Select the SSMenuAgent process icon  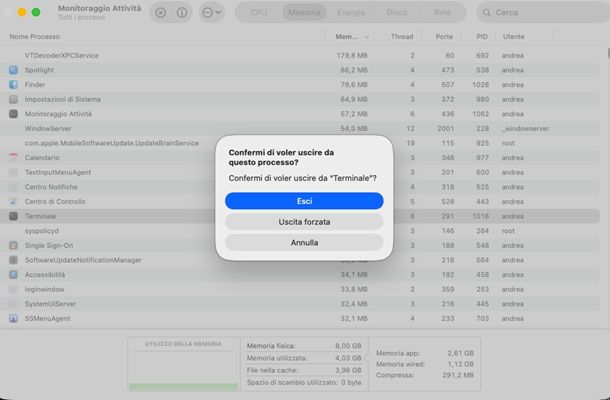point(13,318)
